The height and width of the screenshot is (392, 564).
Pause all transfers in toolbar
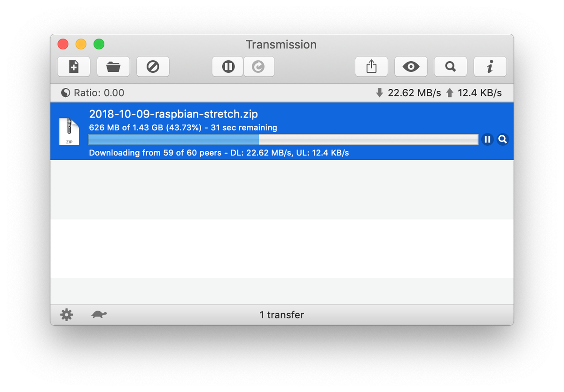coord(228,67)
